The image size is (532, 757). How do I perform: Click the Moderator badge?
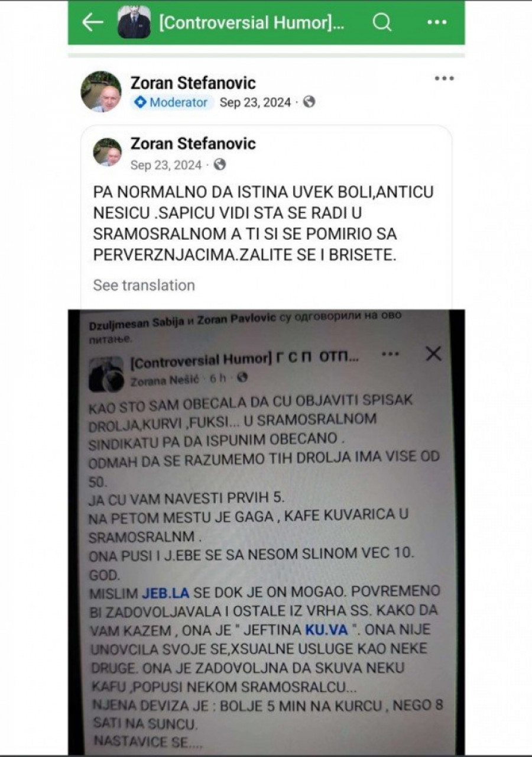[x=172, y=102]
